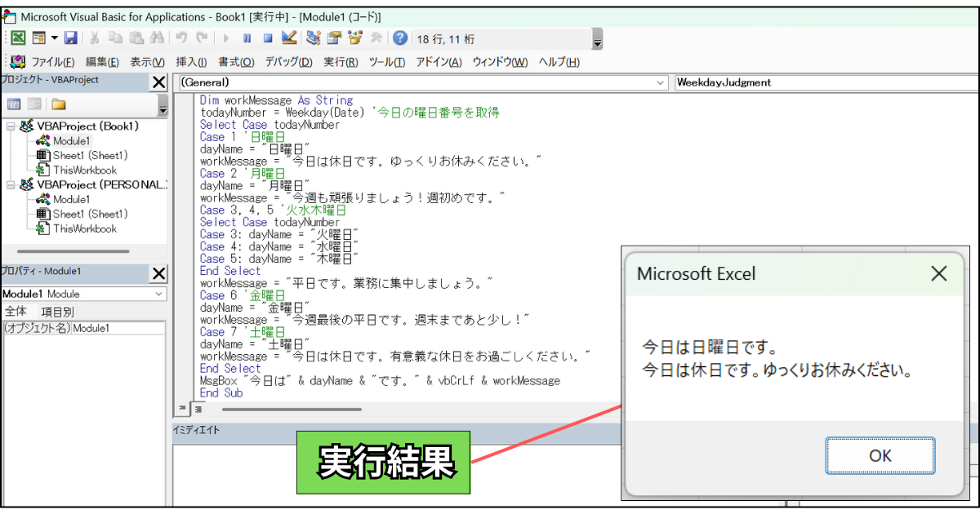Image resolution: width=980 pixels, height=514 pixels.
Task: Switch to Procedure View button
Action: (x=183, y=408)
